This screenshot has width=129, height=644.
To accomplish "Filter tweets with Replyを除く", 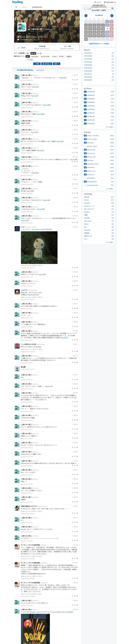I will pos(35,56).
